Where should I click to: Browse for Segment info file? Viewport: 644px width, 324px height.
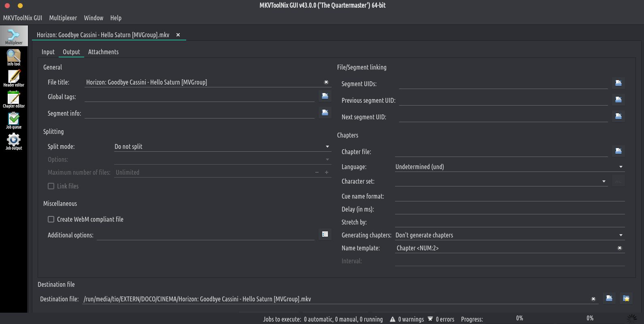pyautogui.click(x=325, y=113)
